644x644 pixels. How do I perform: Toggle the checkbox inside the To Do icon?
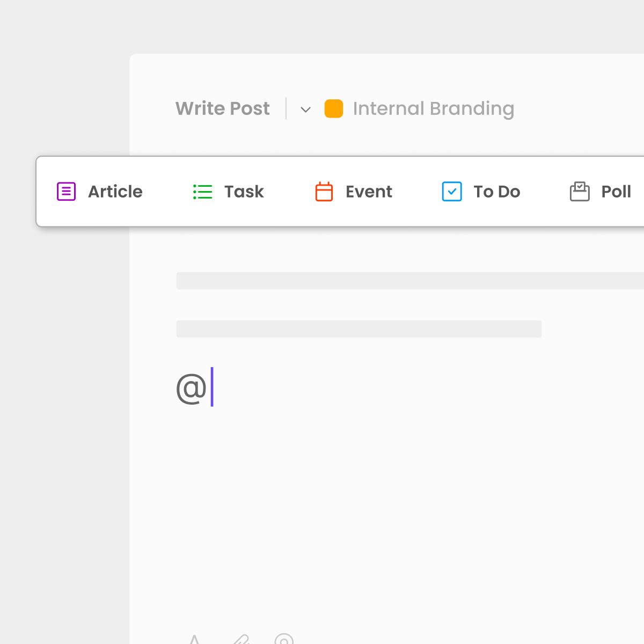pyautogui.click(x=452, y=191)
